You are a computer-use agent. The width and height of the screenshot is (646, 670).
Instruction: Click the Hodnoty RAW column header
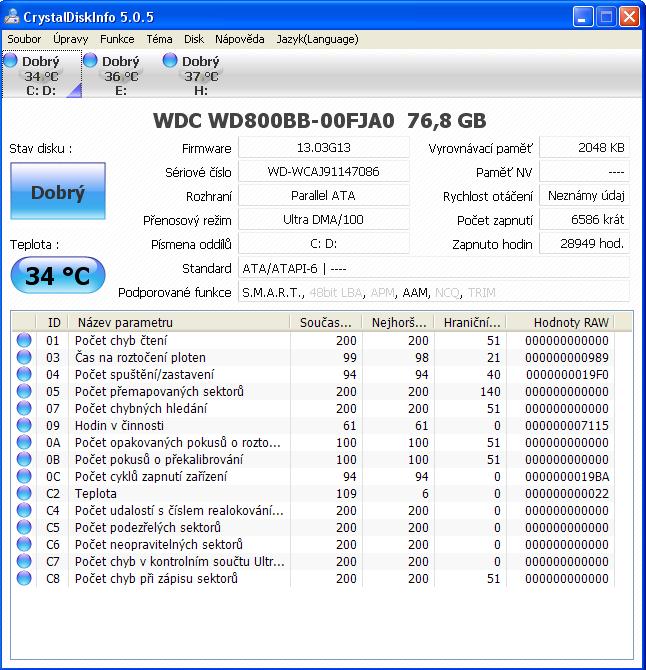click(560, 322)
